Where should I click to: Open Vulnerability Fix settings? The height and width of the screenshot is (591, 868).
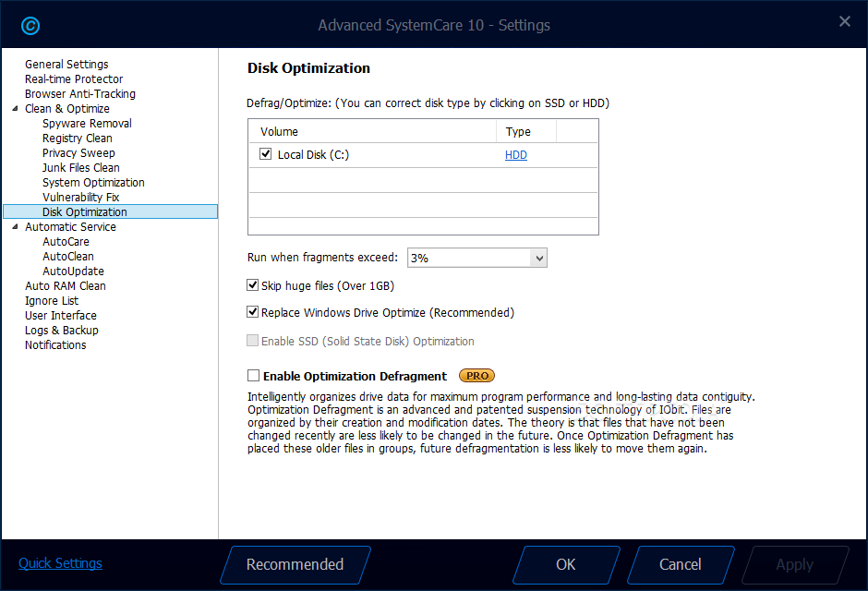[x=81, y=198]
